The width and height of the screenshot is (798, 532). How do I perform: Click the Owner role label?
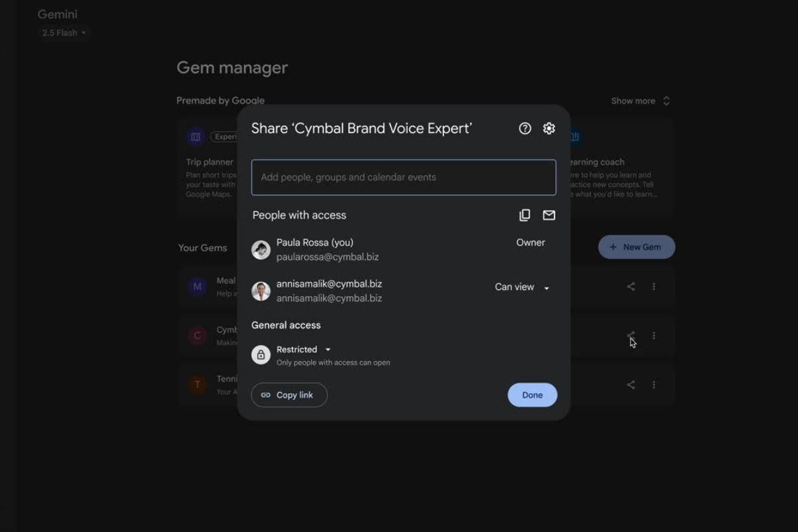(x=531, y=243)
